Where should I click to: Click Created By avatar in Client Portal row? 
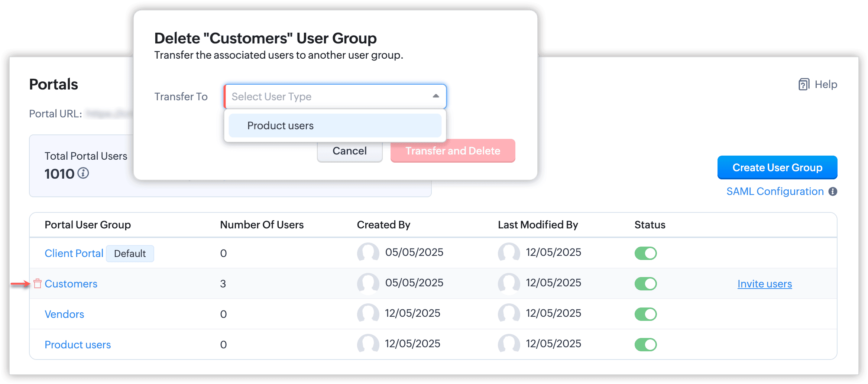coord(367,253)
